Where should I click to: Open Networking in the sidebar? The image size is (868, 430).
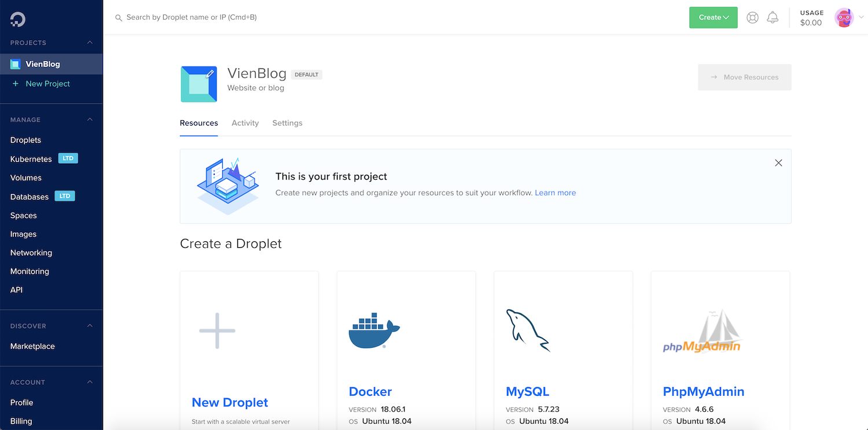(x=31, y=253)
